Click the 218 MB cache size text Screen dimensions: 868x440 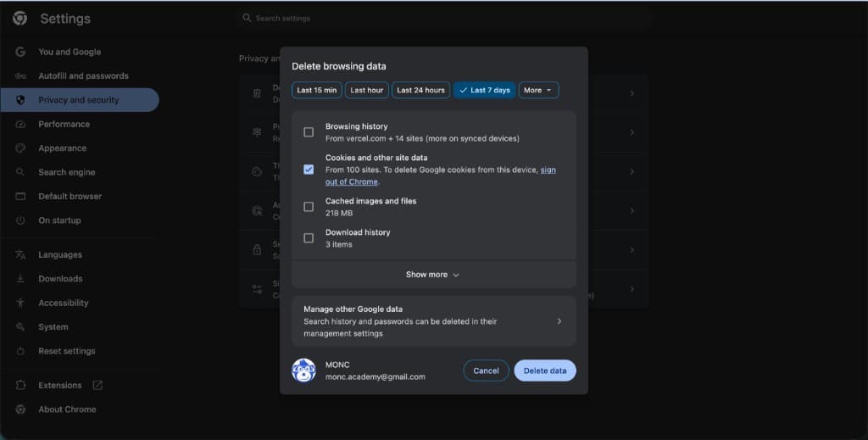(x=339, y=213)
